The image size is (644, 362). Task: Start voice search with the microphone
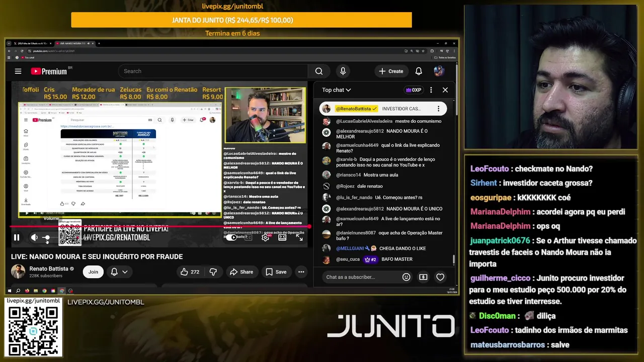(343, 71)
